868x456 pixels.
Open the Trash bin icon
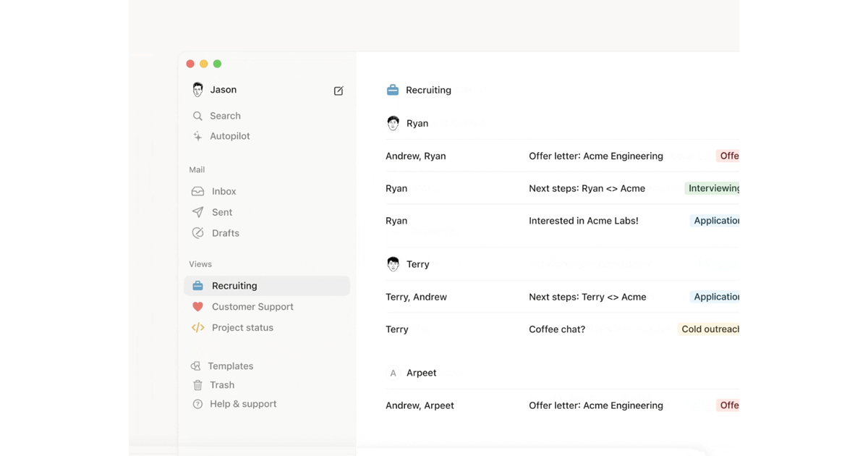[x=197, y=385]
